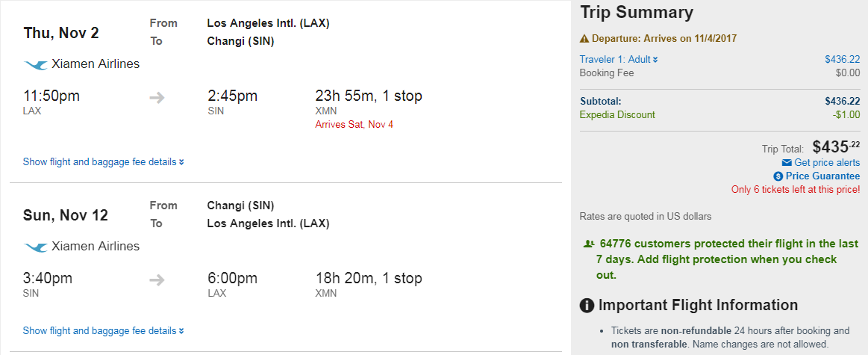Click the Xiamen Airlines logo on Nov 12 flight

35,247
